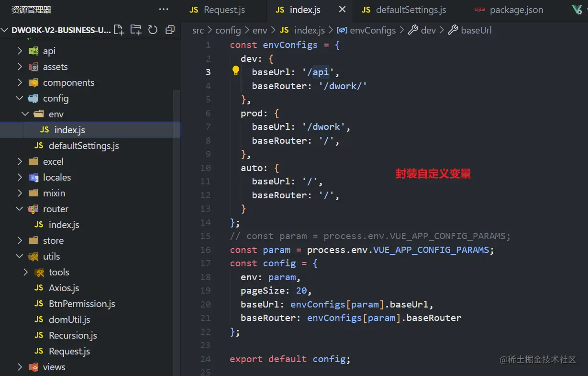Viewport: 588px width, 376px height.
Task: Click the components folder icon
Action: (33, 82)
